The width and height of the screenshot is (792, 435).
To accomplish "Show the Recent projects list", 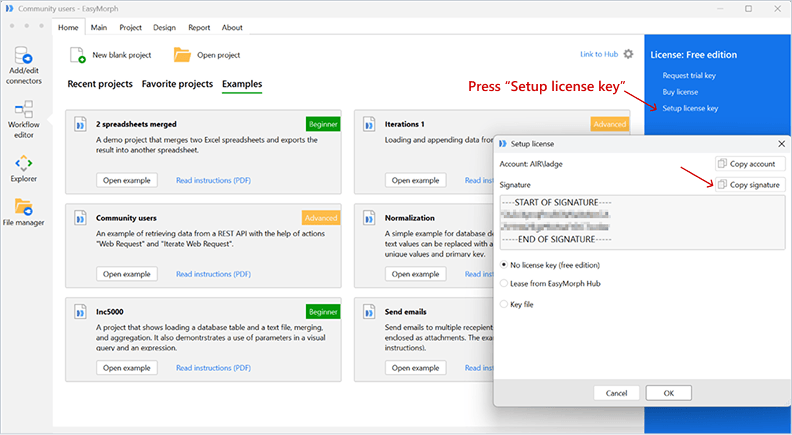I will click(x=100, y=84).
